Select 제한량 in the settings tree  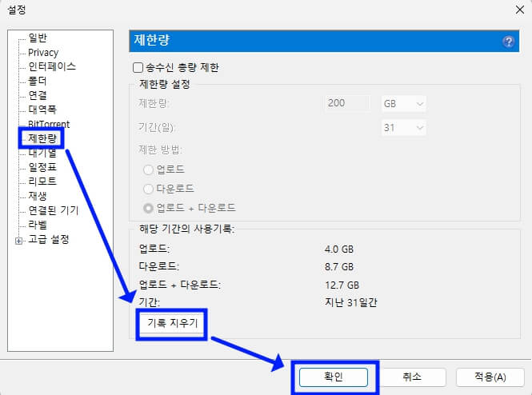click(x=42, y=138)
